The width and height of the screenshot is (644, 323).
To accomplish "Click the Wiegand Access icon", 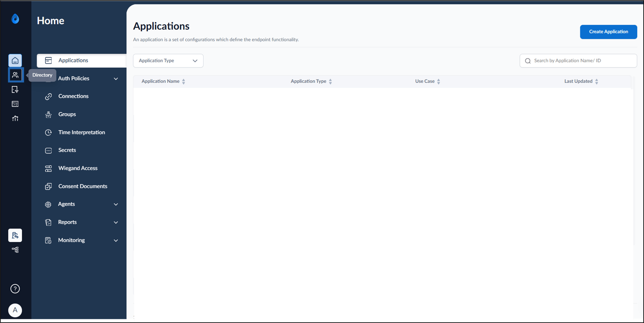I will (49, 168).
